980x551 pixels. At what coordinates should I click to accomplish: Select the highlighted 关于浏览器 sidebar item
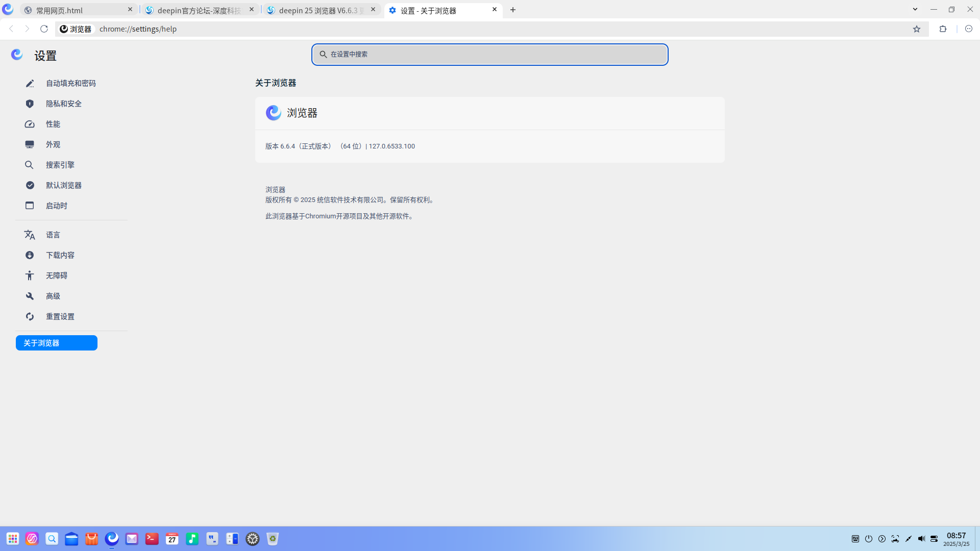coord(57,343)
